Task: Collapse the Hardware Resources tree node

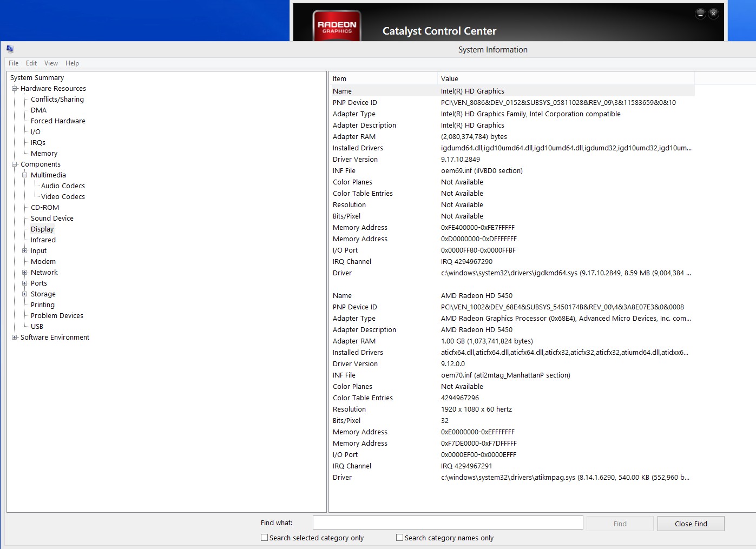Action: (15, 88)
